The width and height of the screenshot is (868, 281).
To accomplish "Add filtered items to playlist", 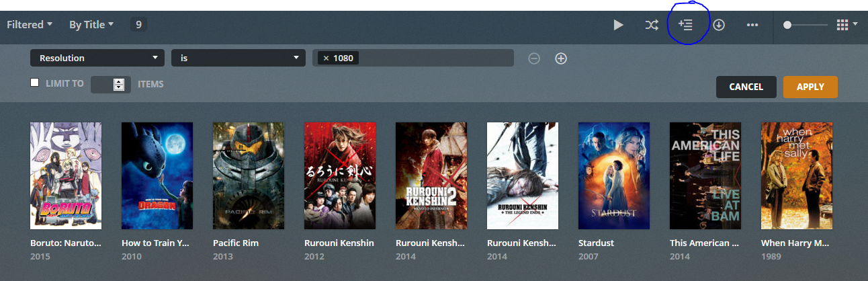I will pos(685,25).
